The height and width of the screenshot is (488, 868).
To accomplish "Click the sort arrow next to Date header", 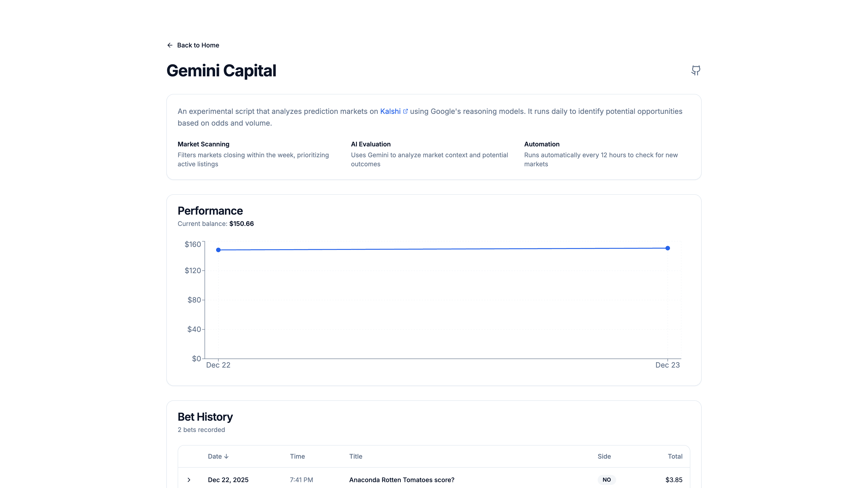I will point(226,456).
